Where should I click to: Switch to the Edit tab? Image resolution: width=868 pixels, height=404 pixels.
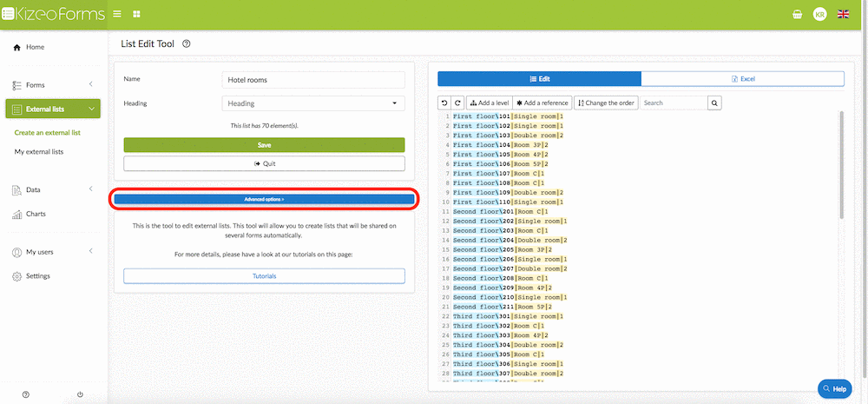539,79
